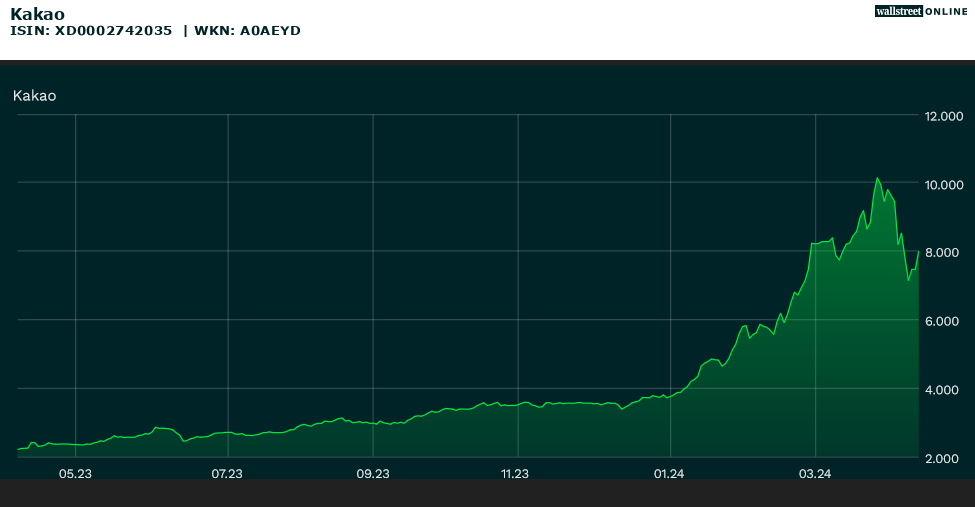
Task: Click the chart peak near 10.000
Action: click(877, 179)
